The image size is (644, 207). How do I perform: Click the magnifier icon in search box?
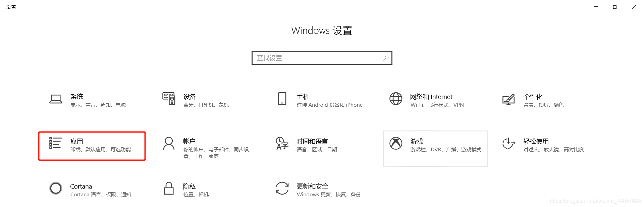(x=386, y=58)
